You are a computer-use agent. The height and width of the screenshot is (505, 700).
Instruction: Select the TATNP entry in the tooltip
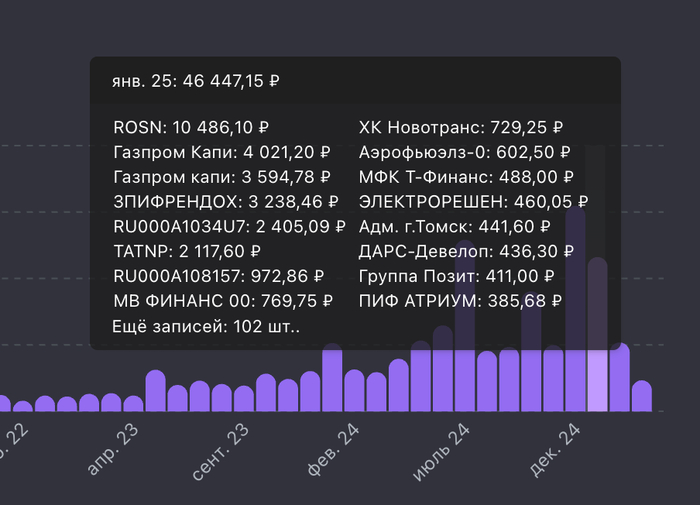(187, 250)
